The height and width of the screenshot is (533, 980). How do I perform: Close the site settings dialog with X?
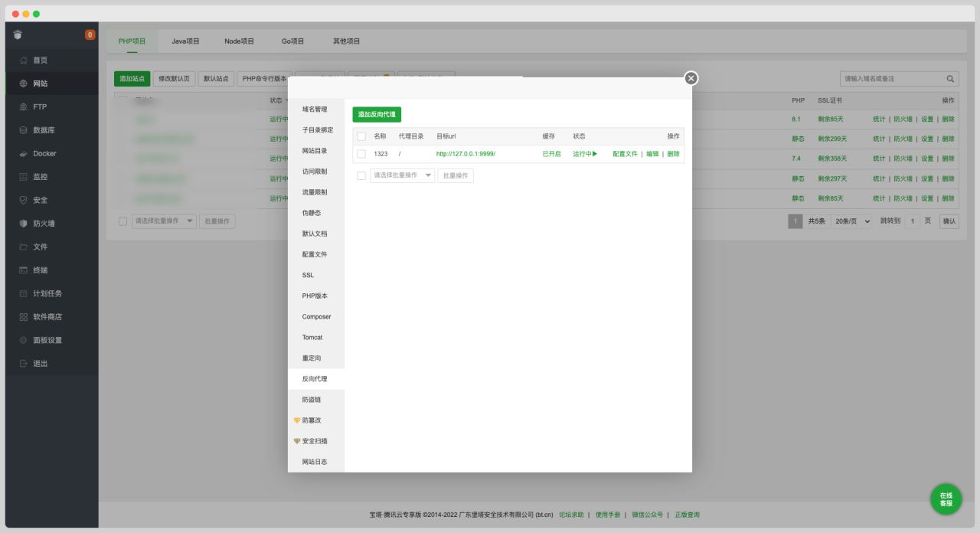coord(691,78)
